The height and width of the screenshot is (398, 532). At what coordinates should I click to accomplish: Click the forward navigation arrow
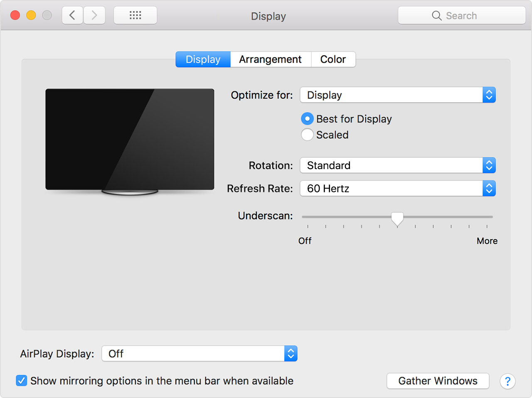[x=94, y=15]
